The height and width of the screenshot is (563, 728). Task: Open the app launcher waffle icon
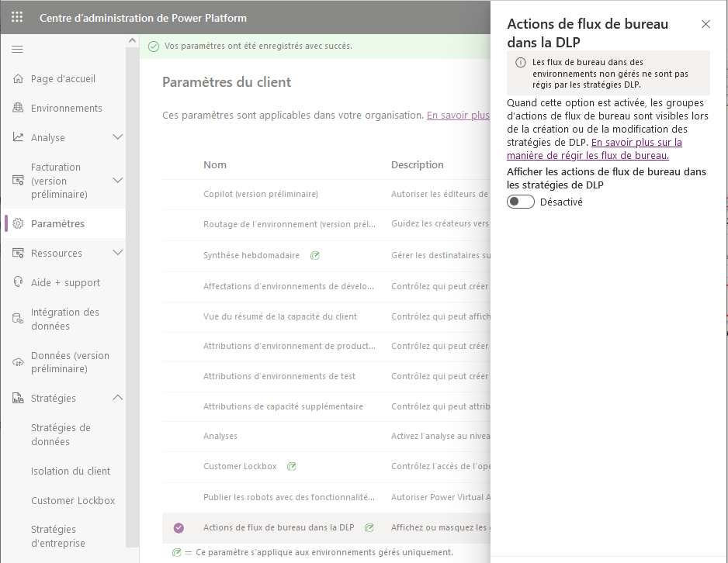[x=17, y=17]
